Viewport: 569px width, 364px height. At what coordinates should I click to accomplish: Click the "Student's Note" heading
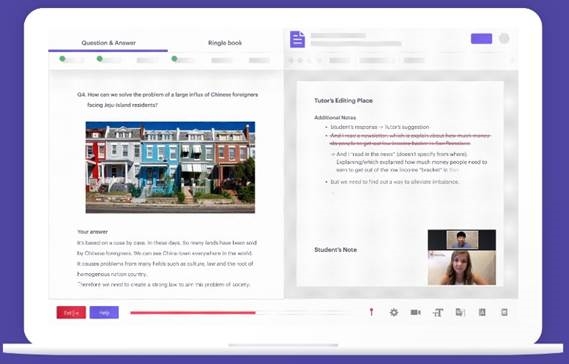(335, 250)
